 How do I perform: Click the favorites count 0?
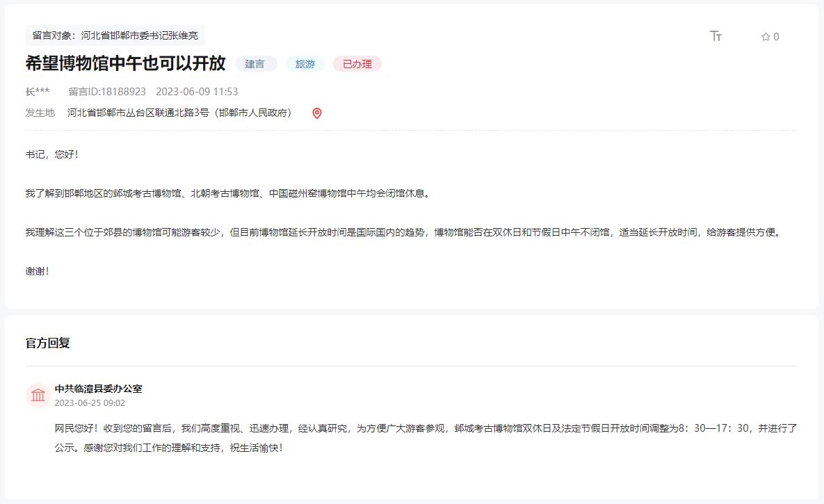click(x=776, y=37)
